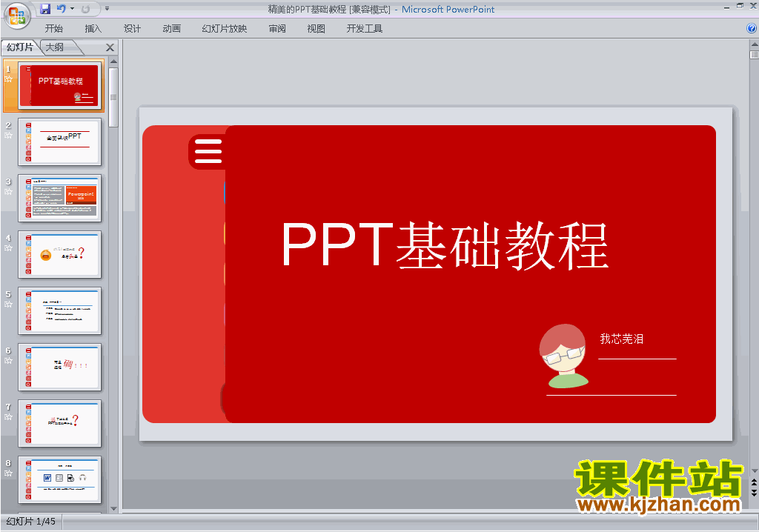Click animation star icon under slide 4 number
The height and width of the screenshot is (532, 759).
[8, 248]
